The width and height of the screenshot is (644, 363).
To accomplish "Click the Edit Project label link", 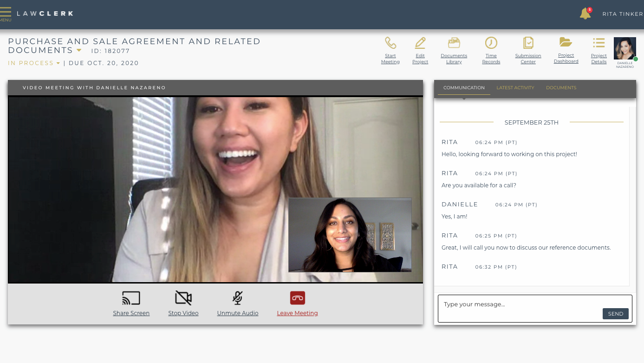I will 420,59.
